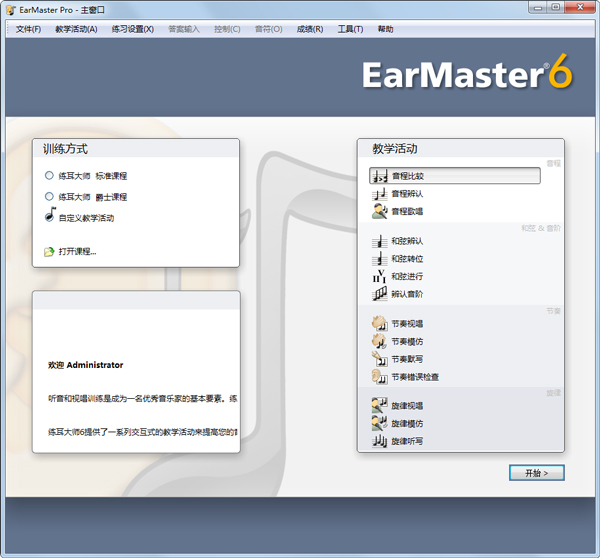The width and height of the screenshot is (600, 558).
Task: Select the 音程比较 activity label
Action: pyautogui.click(x=408, y=176)
